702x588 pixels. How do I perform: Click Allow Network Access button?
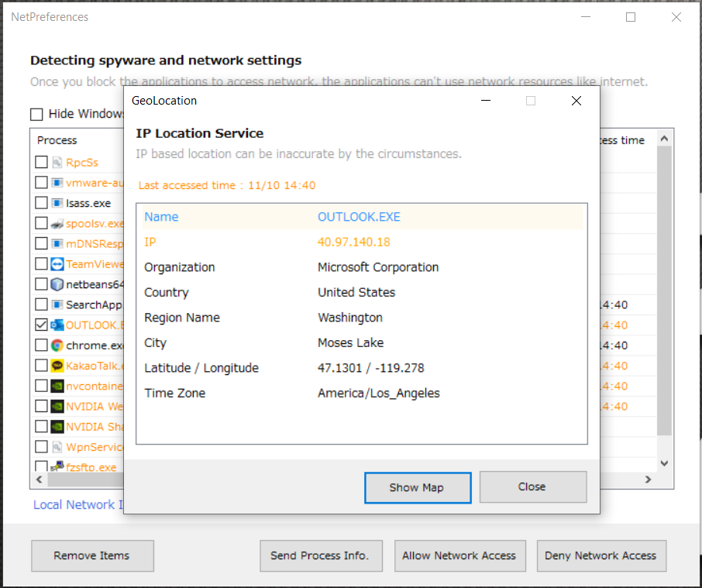(459, 555)
